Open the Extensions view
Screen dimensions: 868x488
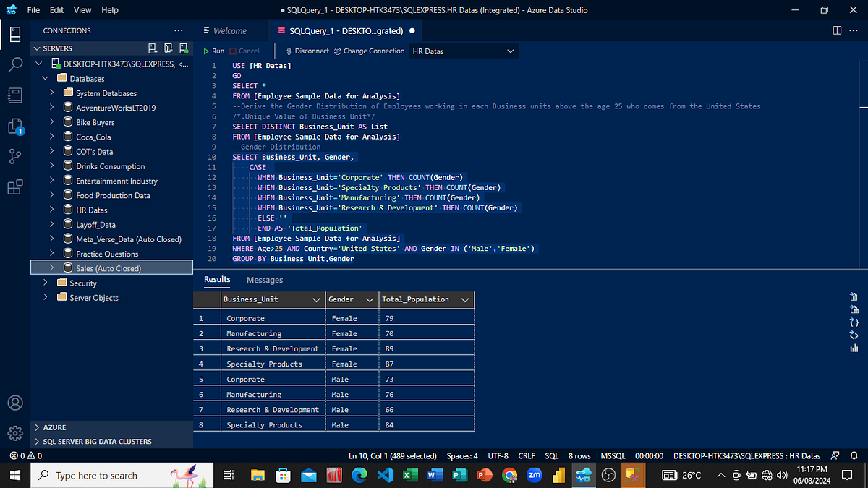click(x=15, y=187)
